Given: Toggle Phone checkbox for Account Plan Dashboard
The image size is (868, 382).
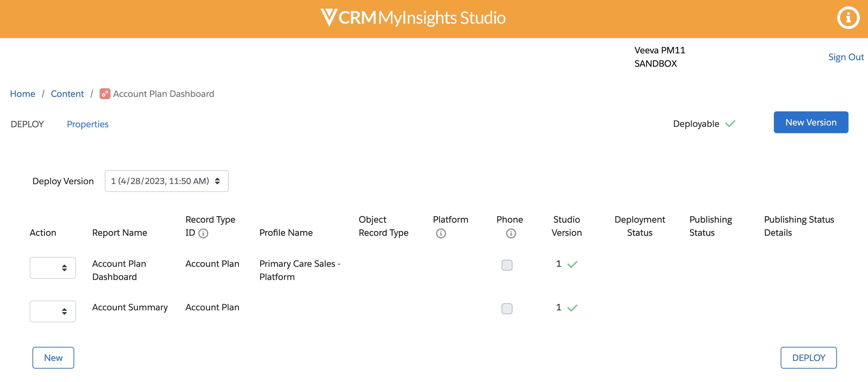Looking at the screenshot, I should 507,265.
